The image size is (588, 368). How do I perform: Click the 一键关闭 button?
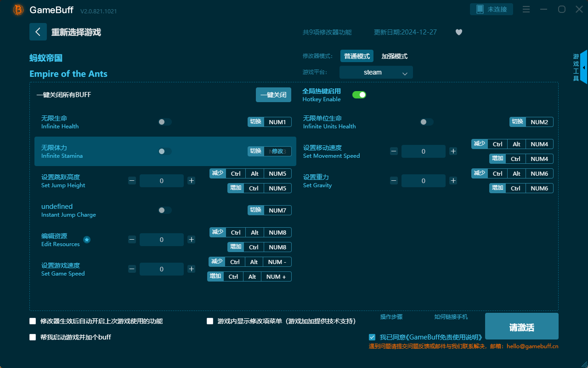pyautogui.click(x=274, y=95)
